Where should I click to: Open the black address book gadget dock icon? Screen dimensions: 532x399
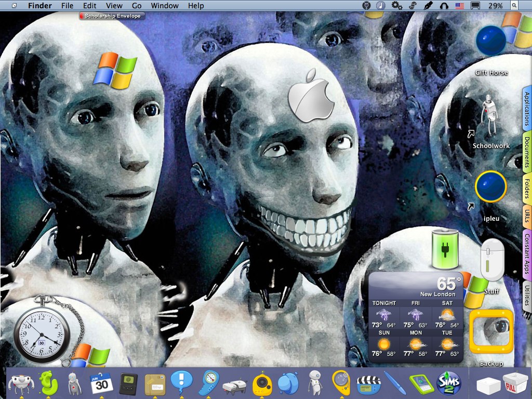[129, 384]
